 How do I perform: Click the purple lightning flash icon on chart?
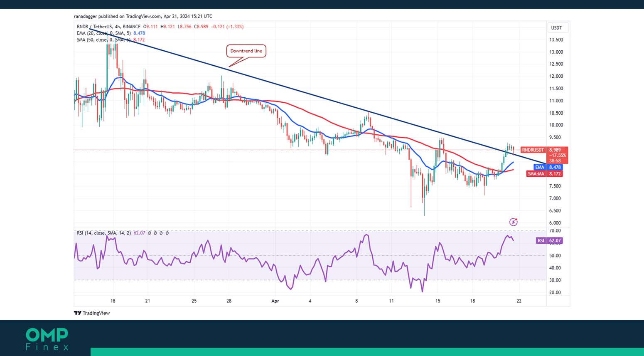pyautogui.click(x=514, y=222)
